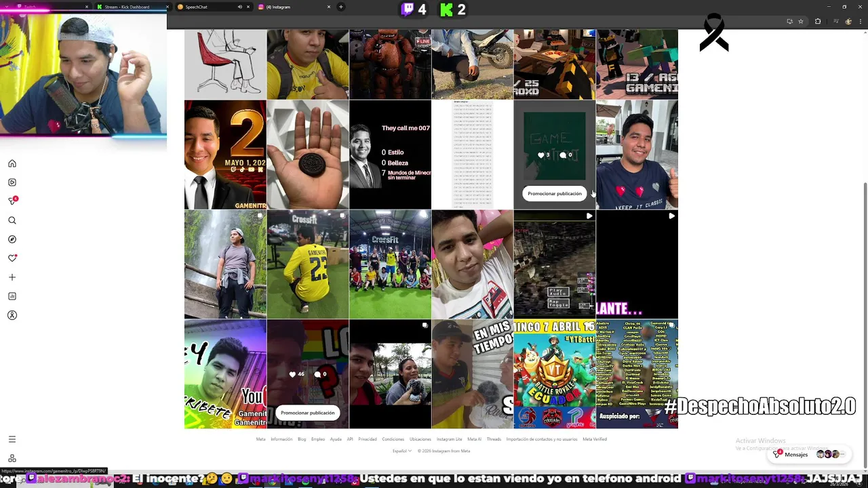This screenshot has height=488, width=868.
Task: Open direct messages icon in the sidebar
Action: (12, 201)
